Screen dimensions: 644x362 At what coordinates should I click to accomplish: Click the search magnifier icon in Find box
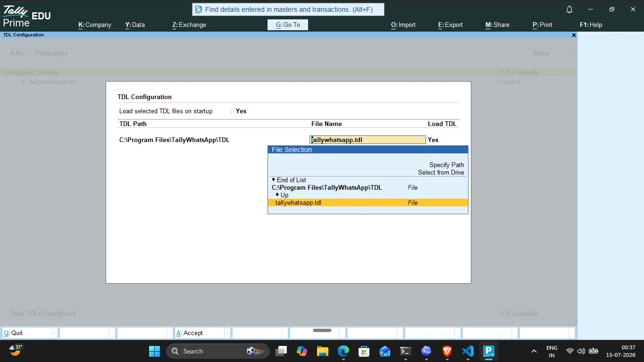199,9
